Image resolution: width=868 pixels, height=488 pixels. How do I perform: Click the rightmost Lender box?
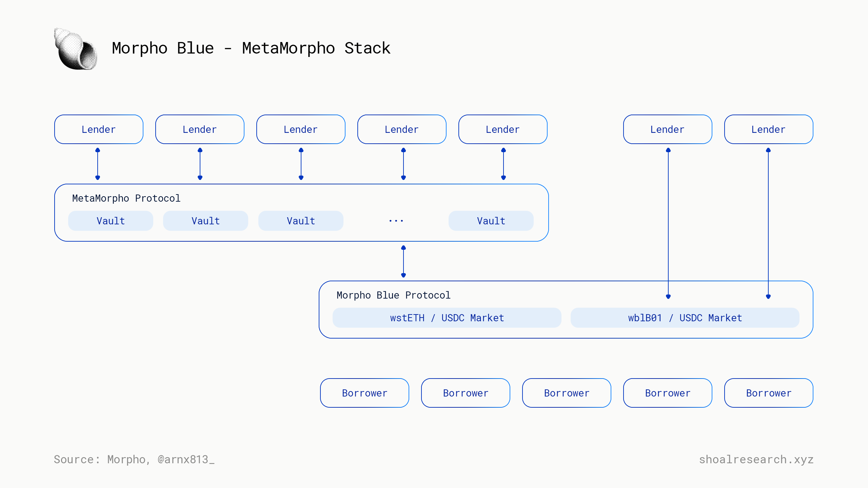pos(768,129)
